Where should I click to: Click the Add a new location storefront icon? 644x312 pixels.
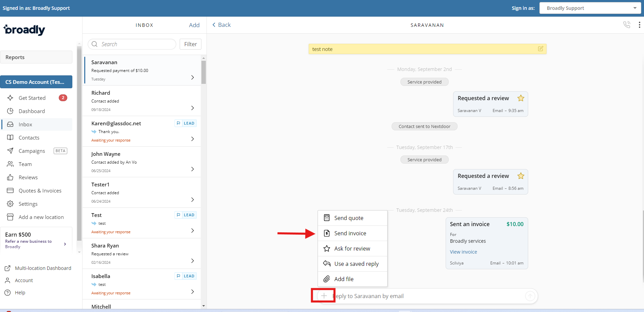coord(10,217)
